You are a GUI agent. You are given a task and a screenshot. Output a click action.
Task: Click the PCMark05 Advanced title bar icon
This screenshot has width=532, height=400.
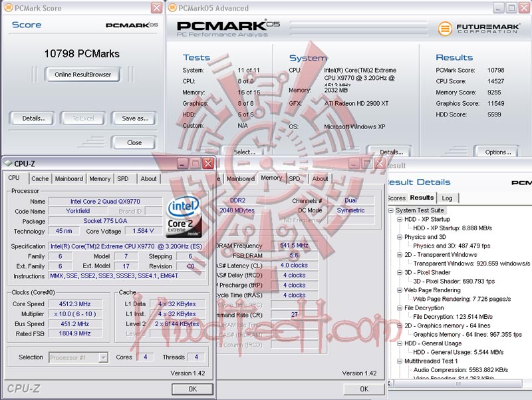pos(172,8)
